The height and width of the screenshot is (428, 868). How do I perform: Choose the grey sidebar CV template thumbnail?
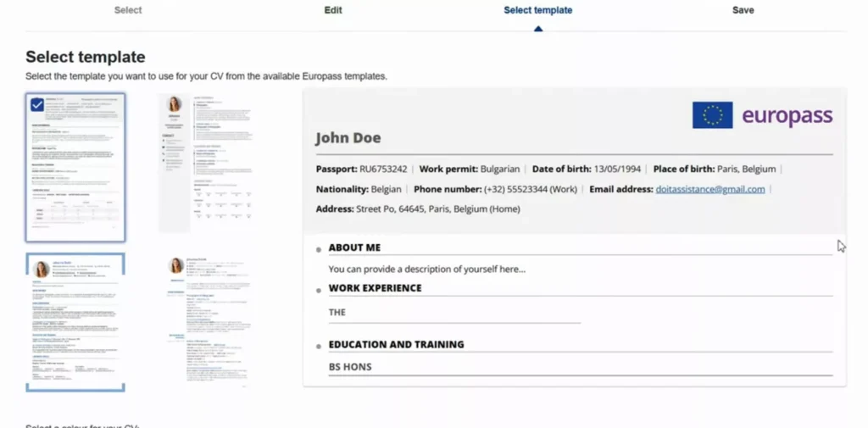click(206, 164)
